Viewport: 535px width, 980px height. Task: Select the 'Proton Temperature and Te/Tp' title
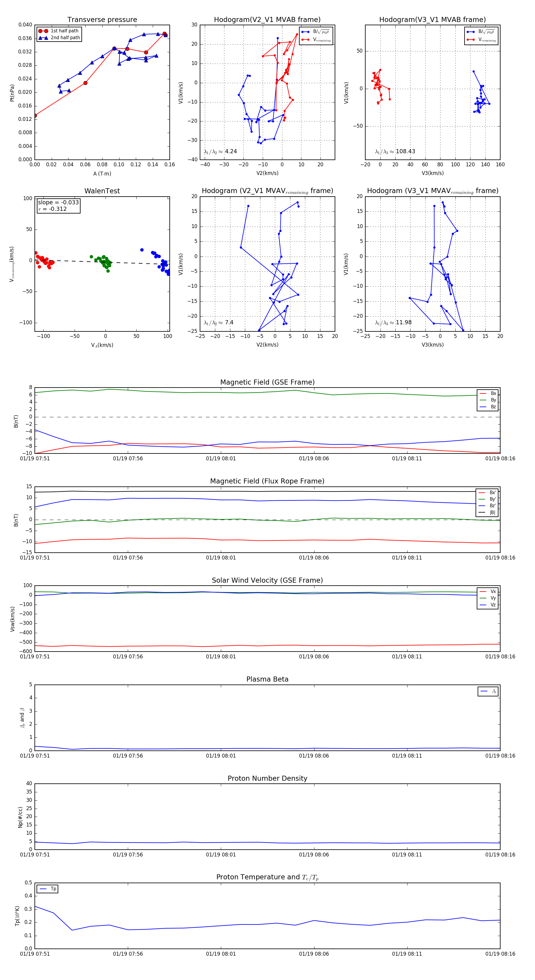(267, 877)
